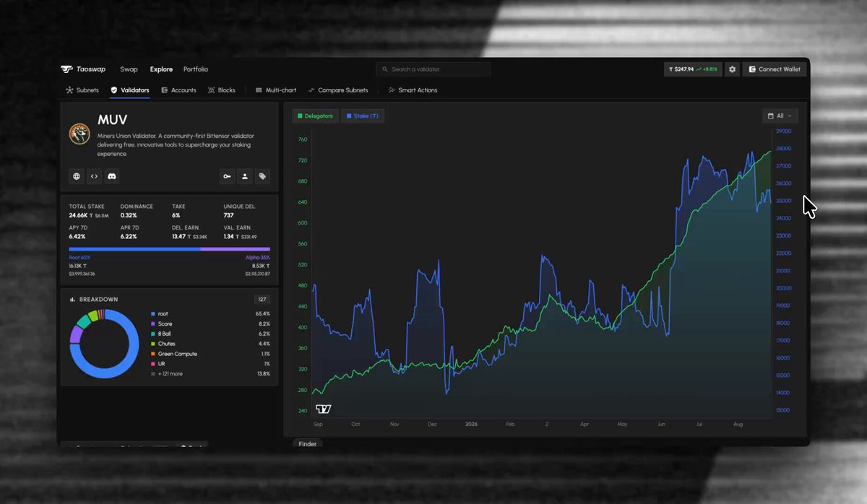Click the 'Green Compute' breakdown row

click(210, 354)
